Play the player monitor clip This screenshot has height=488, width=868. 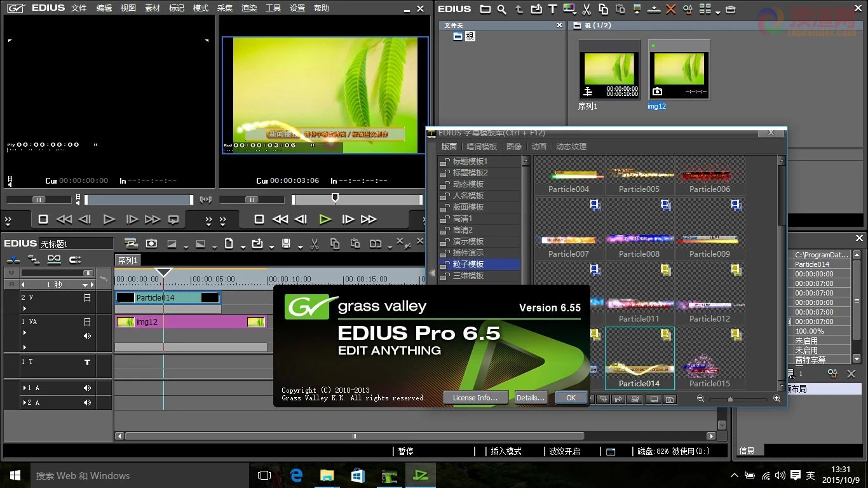click(109, 219)
